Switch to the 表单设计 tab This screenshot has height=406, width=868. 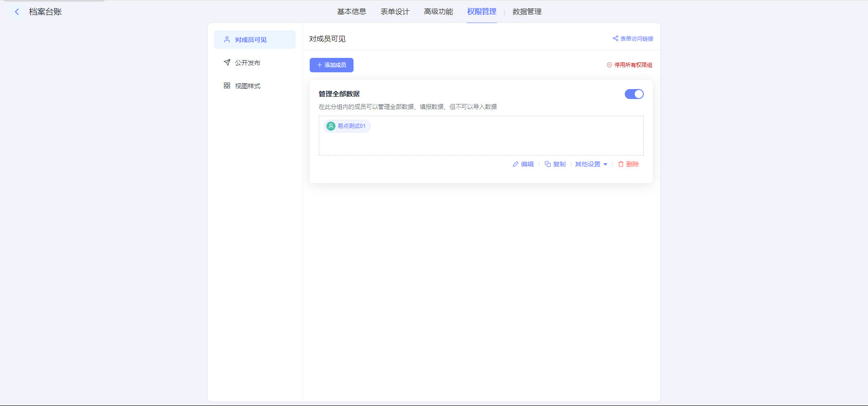pyautogui.click(x=395, y=12)
